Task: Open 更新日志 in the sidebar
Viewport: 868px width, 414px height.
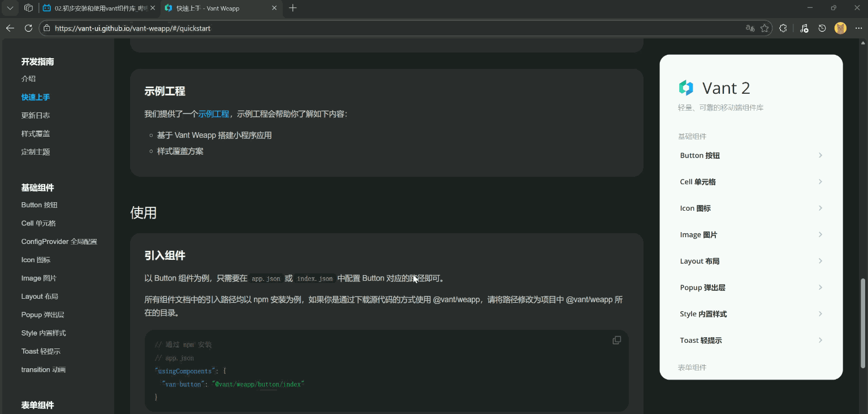Action: point(36,115)
